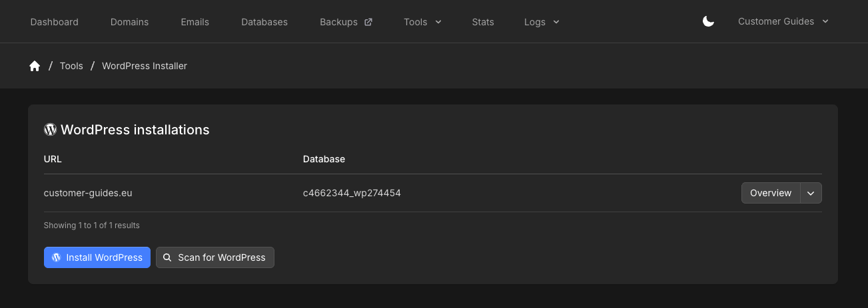Open dropdown arrow next to Overview
Viewport: 868px width, 308px height.
click(x=811, y=193)
